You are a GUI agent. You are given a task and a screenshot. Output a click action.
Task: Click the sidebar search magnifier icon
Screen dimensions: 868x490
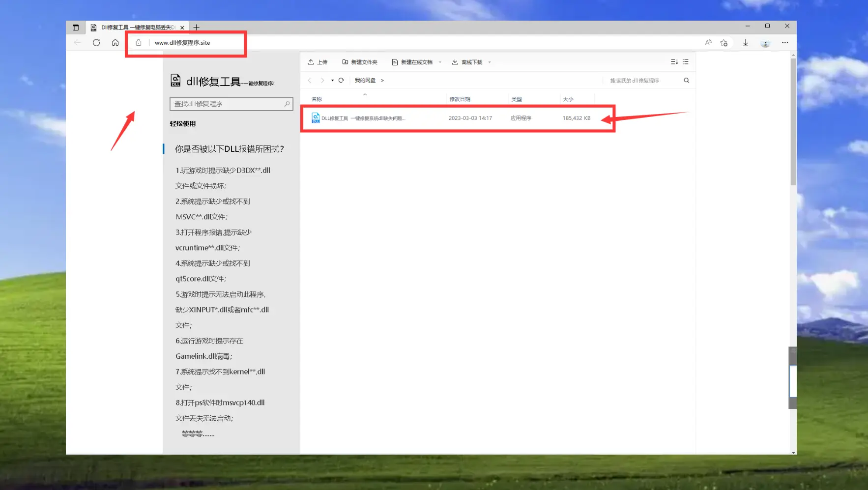(x=287, y=104)
